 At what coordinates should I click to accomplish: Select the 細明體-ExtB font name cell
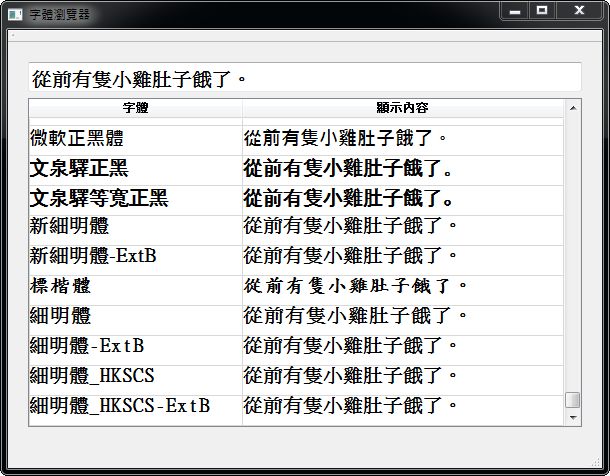pos(135,350)
